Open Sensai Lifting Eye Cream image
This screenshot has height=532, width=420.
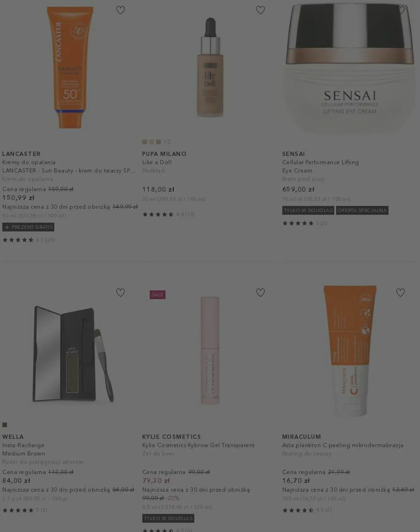click(350, 69)
